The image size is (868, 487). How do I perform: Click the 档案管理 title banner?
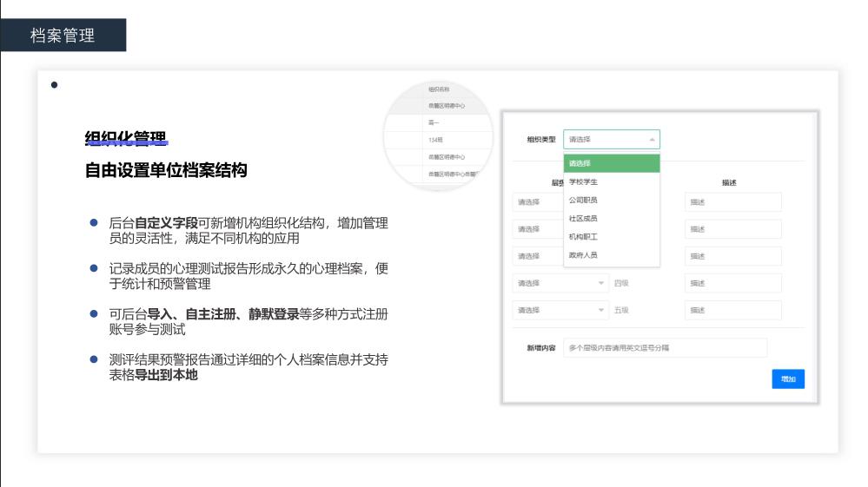(63, 35)
